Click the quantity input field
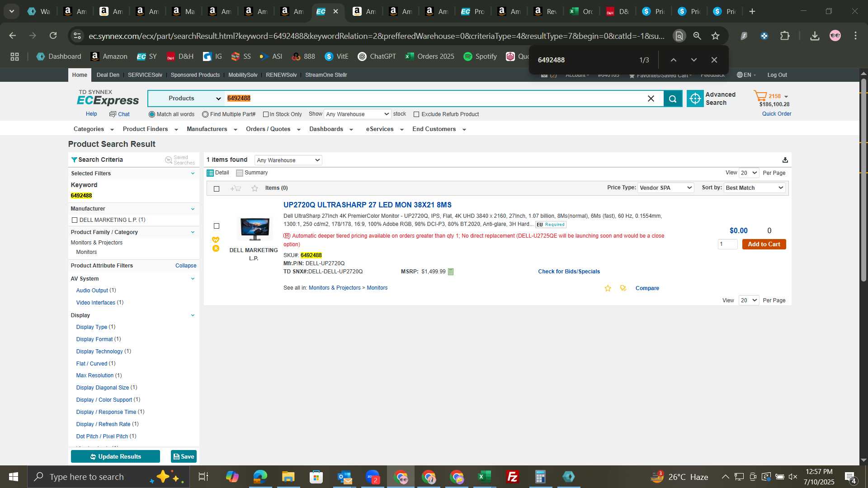This screenshot has height=488, width=868. [x=727, y=244]
